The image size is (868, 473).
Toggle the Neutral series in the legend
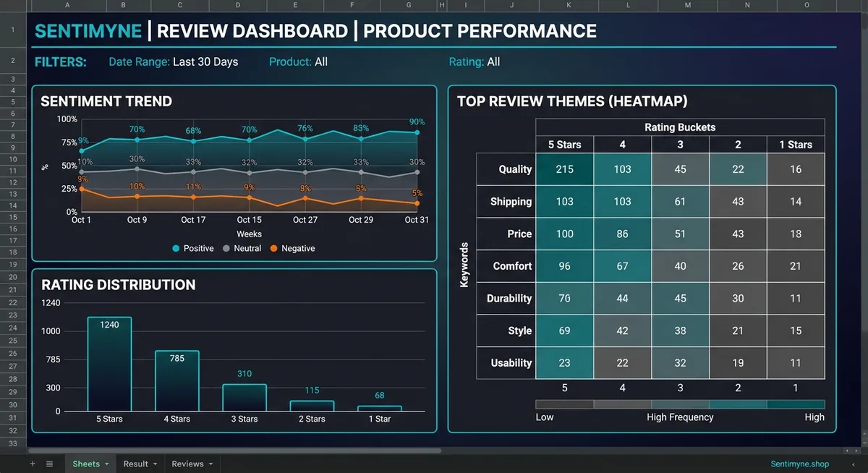pyautogui.click(x=240, y=248)
